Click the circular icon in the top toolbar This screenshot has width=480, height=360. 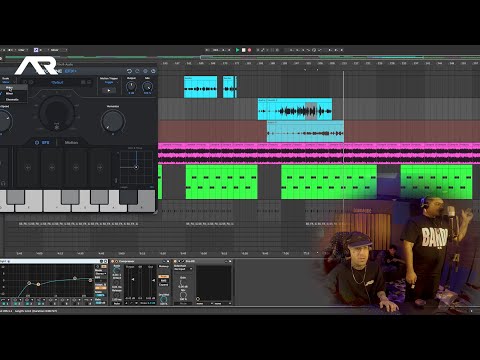(314, 50)
